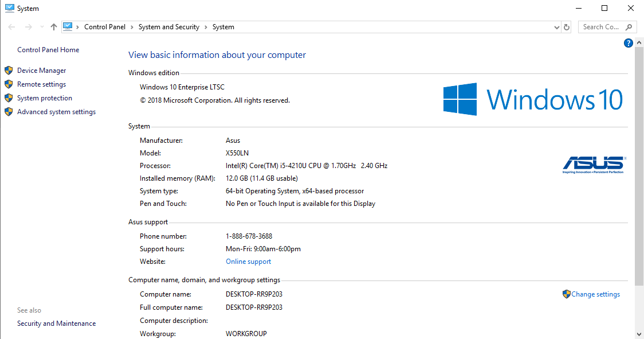Open the Online support website link
This screenshot has width=644, height=339.
coord(248,262)
